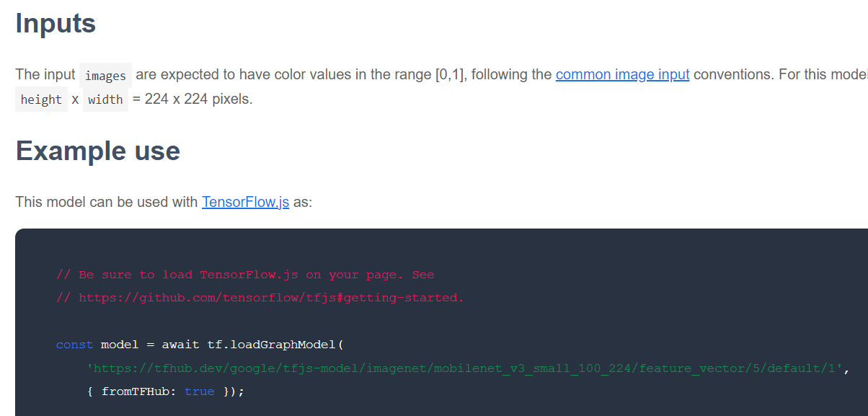Click the tfhub.dev model URL string
Viewport: 868px width, 416px height.
click(x=464, y=368)
